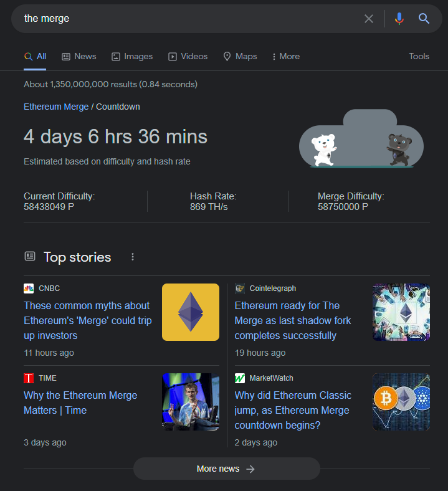Click the black bear illustration

pyautogui.click(x=399, y=150)
